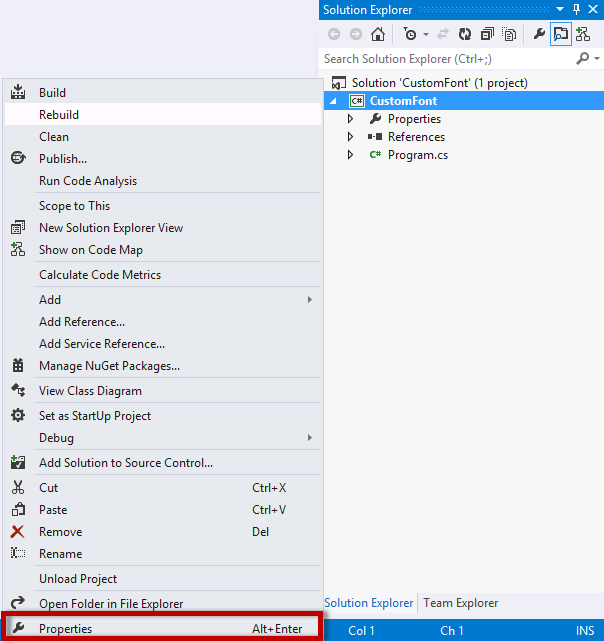604x641 pixels.
Task: Click the Refresh icon in Solution Explorer
Action: tap(465, 34)
